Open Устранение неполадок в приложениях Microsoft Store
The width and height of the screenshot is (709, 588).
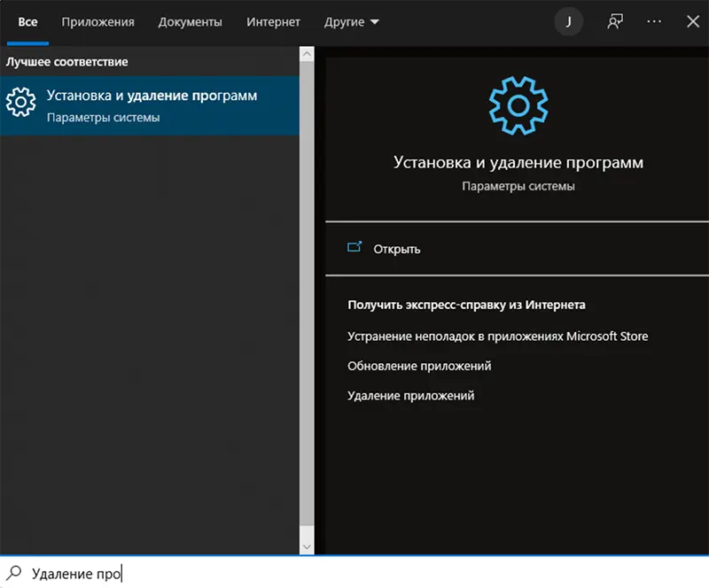click(497, 337)
